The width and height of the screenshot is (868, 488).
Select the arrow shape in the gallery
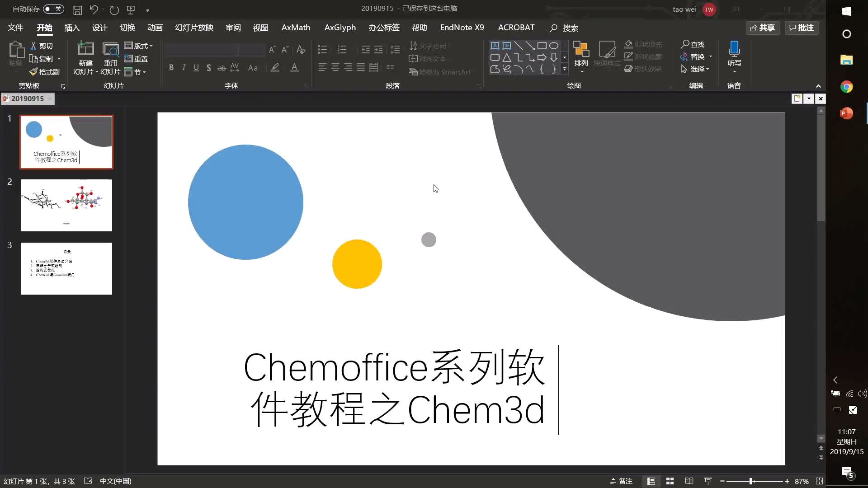point(542,57)
